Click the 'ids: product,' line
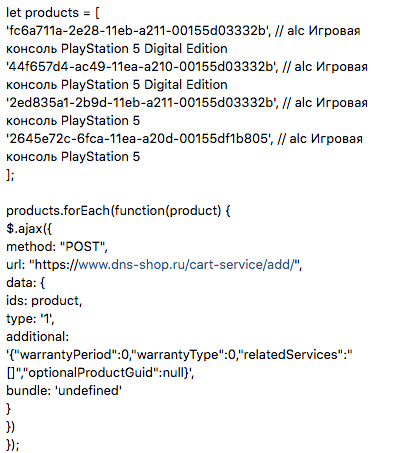Image resolution: width=415 pixels, height=453 pixels. pos(44,301)
